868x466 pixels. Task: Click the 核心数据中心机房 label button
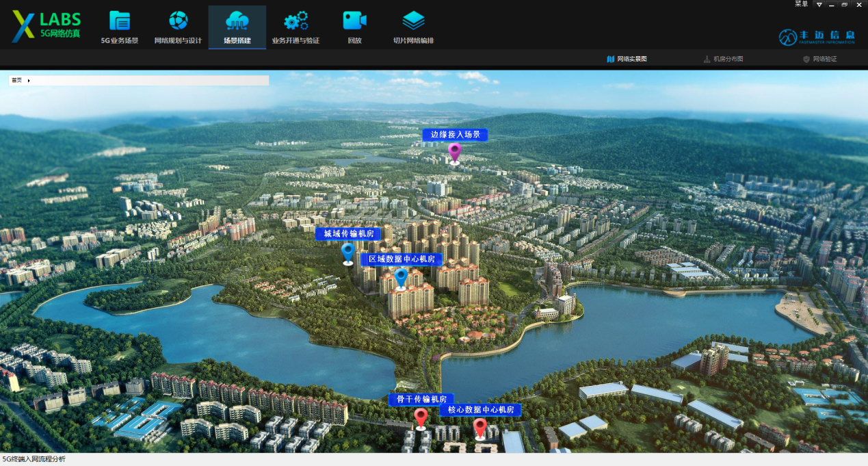click(x=480, y=410)
